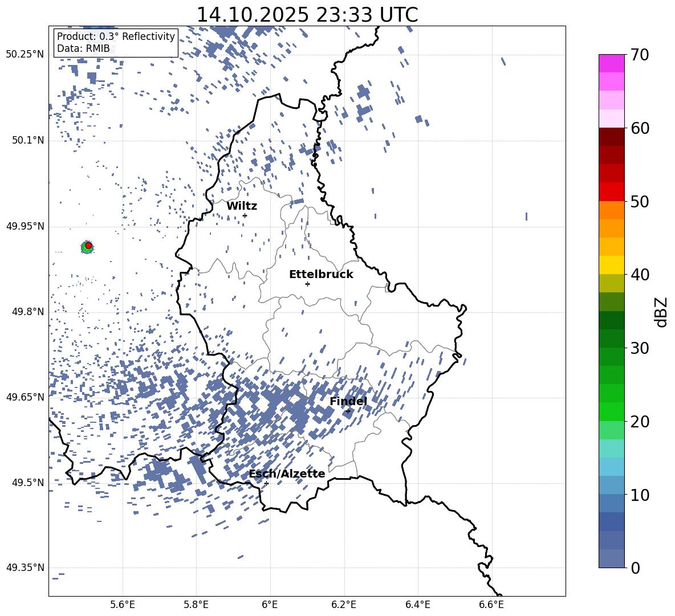The height and width of the screenshot is (616, 675).
Task: Click the 30 tick on colorbar
Action: point(640,348)
